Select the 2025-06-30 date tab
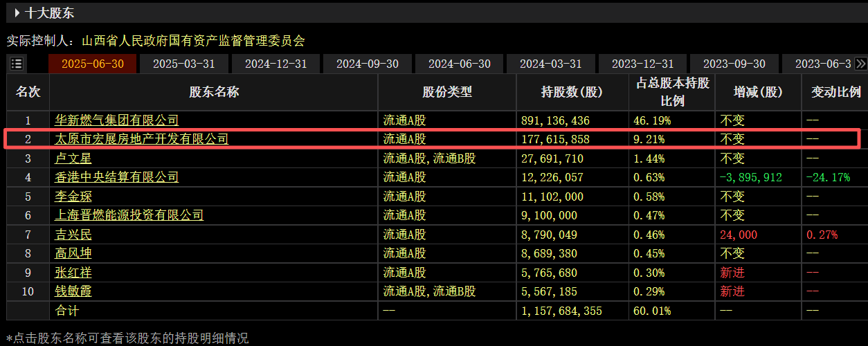The image size is (868, 346). (93, 64)
